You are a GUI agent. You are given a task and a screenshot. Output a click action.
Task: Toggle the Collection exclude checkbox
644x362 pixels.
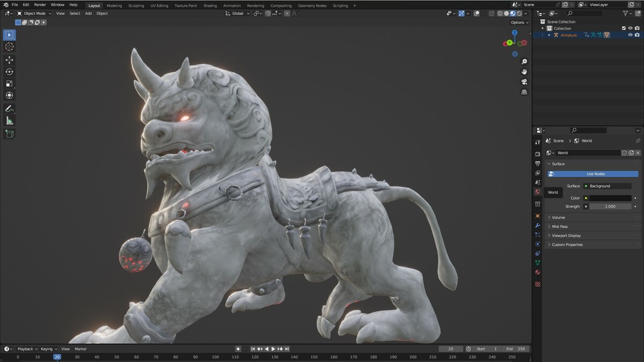pyautogui.click(x=624, y=28)
